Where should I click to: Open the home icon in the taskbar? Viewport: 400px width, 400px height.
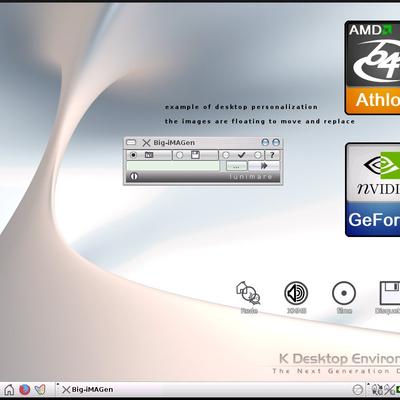point(9,389)
